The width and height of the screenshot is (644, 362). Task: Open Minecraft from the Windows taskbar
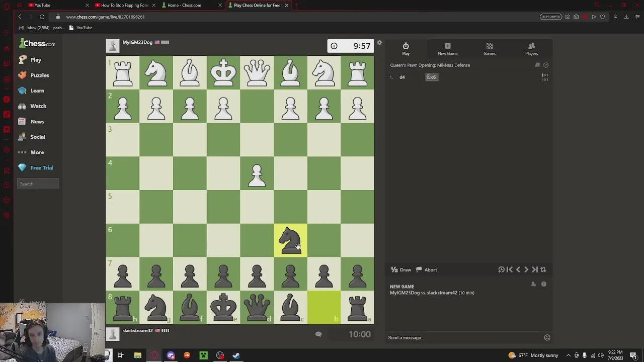pyautogui.click(x=203, y=355)
